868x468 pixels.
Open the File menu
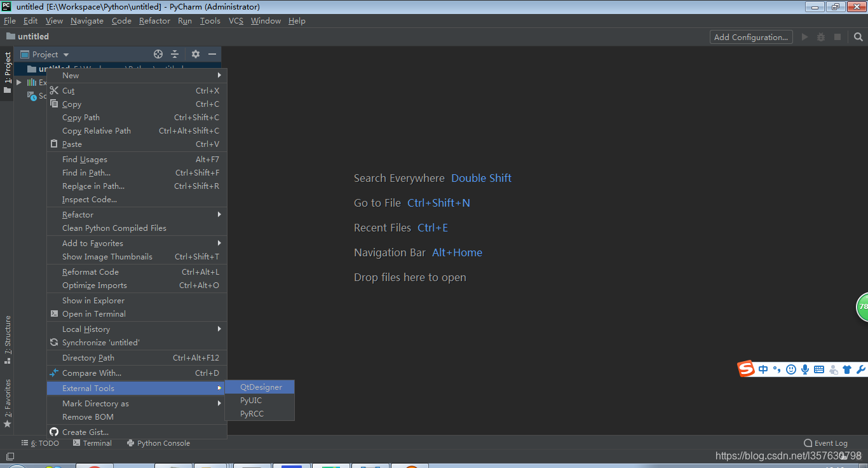[10, 21]
